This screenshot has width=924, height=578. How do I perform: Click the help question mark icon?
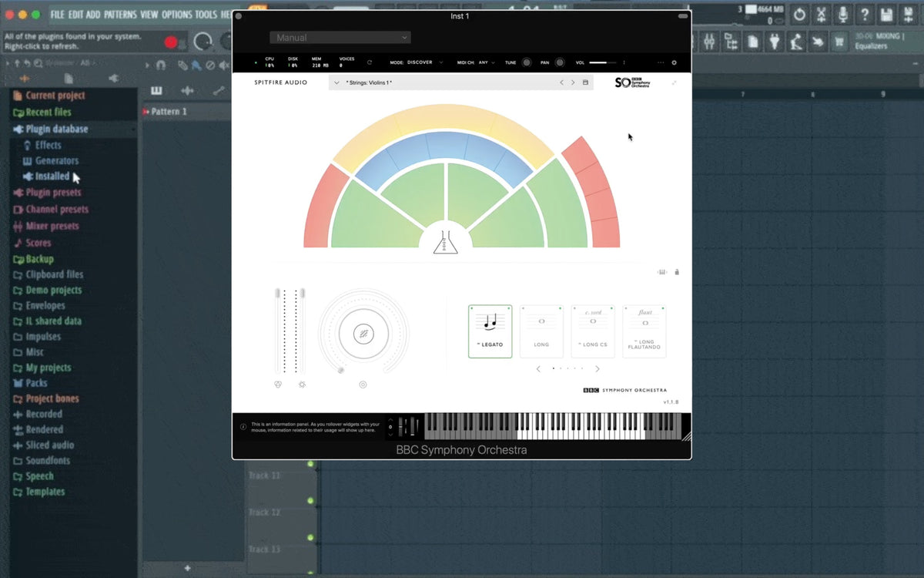865,15
